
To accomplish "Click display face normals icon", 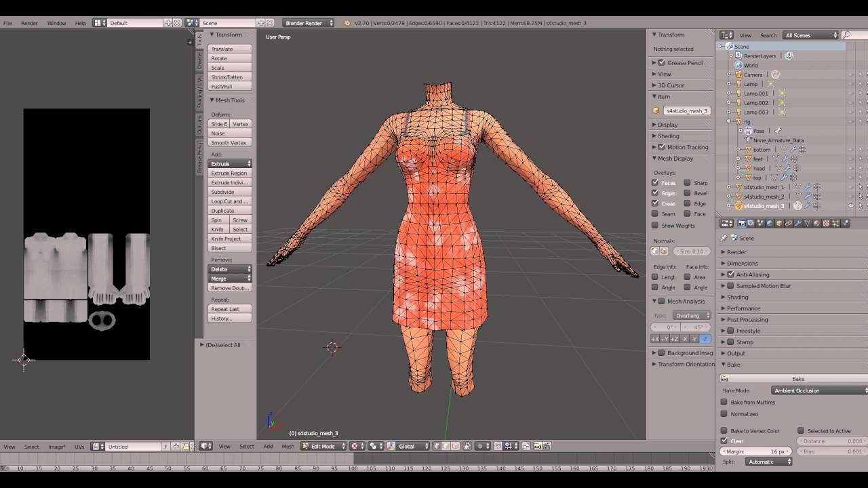I will [x=664, y=251].
